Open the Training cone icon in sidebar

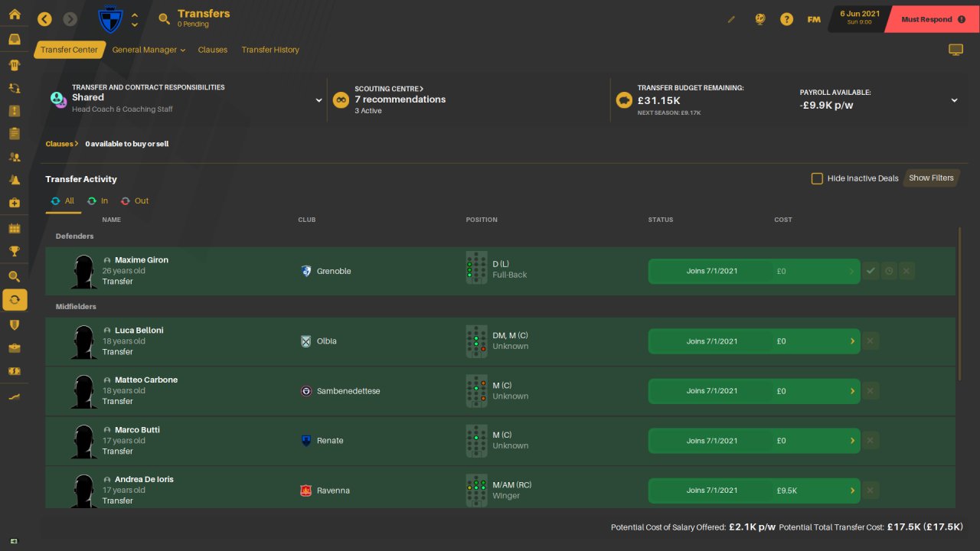[x=15, y=180]
